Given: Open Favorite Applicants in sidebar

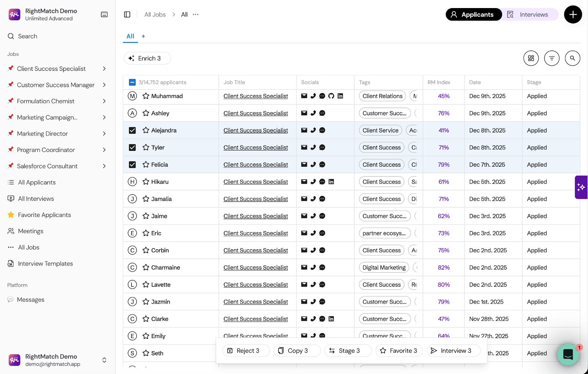Looking at the screenshot, I should click(44, 215).
